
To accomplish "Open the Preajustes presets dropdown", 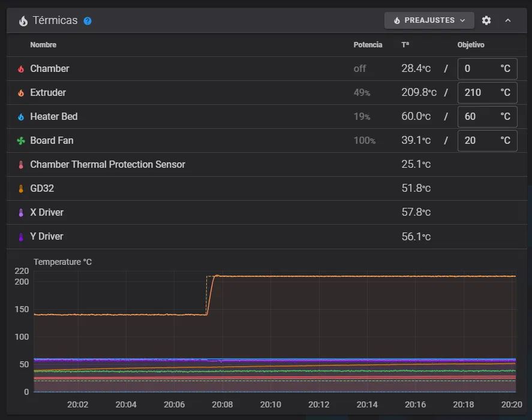I will click(x=429, y=20).
